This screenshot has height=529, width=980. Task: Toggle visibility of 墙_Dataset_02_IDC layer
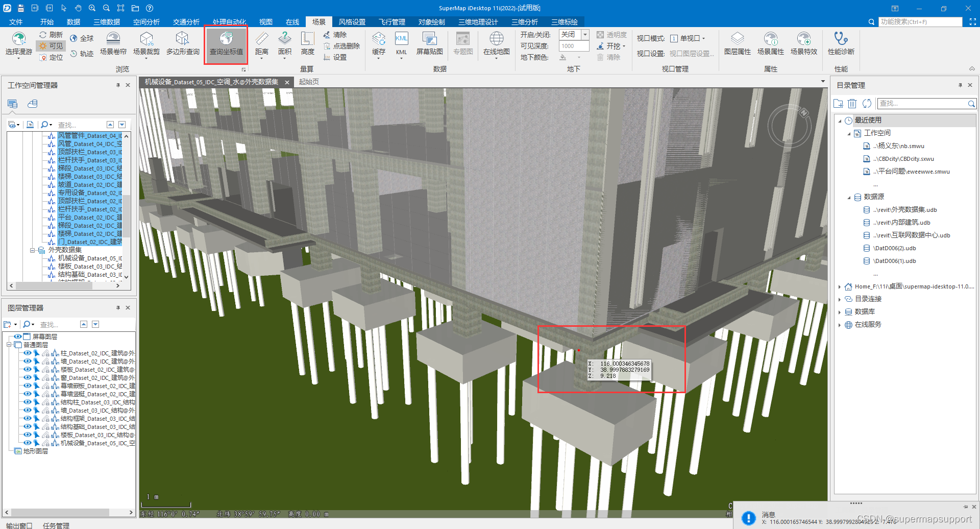click(x=28, y=361)
